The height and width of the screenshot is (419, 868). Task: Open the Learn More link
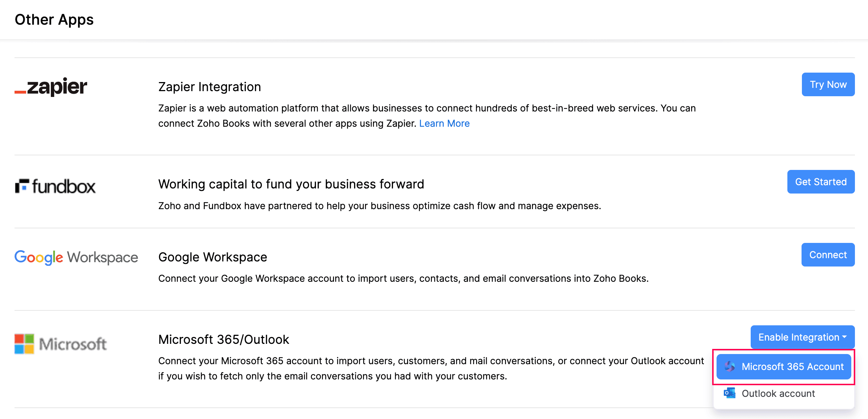tap(444, 123)
